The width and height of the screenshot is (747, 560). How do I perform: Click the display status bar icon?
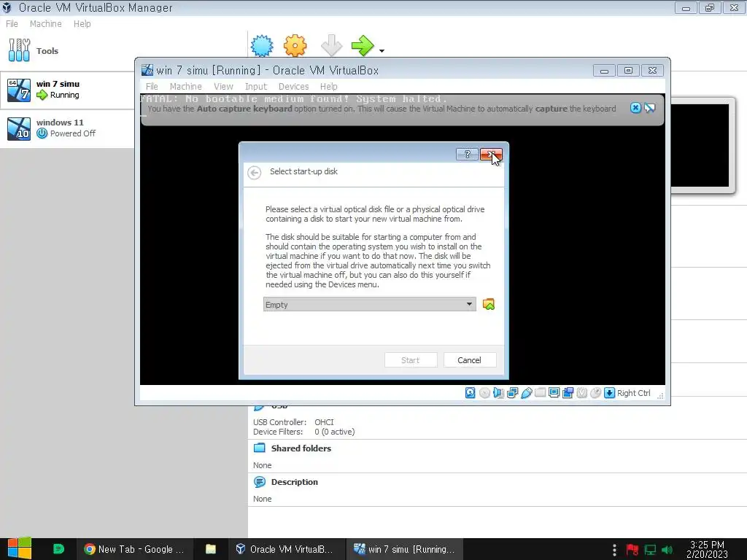click(x=554, y=393)
